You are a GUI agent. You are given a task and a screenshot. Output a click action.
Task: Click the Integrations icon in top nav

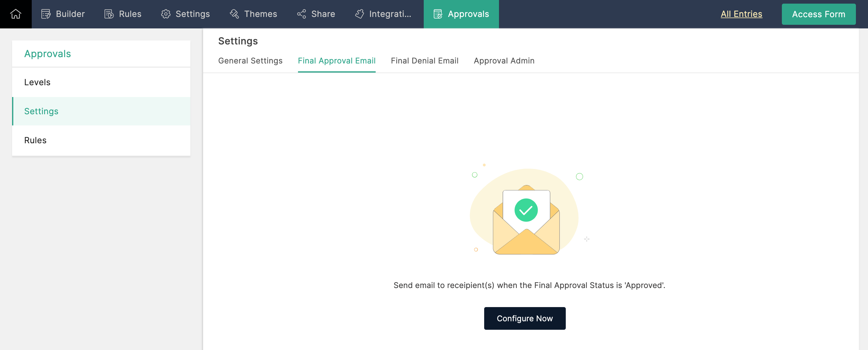pos(359,14)
